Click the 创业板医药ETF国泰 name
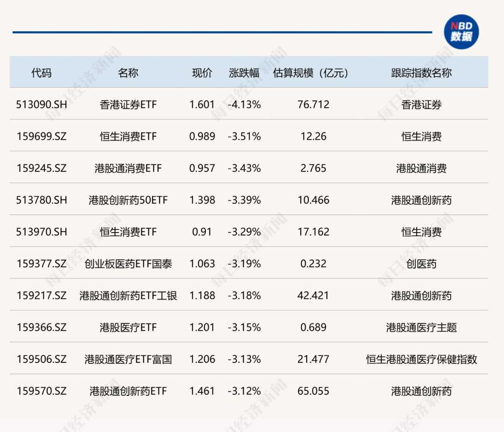 click(128, 264)
